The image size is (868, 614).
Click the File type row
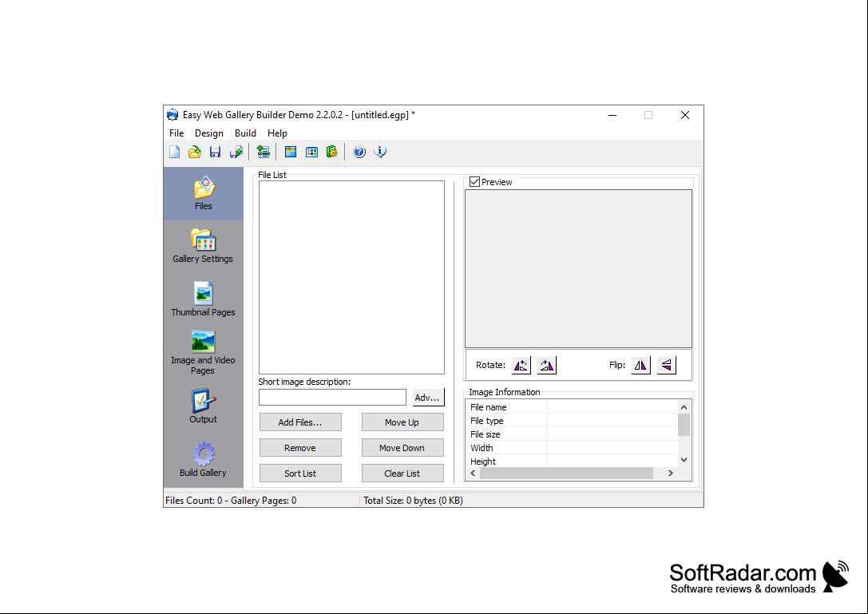(x=572, y=421)
